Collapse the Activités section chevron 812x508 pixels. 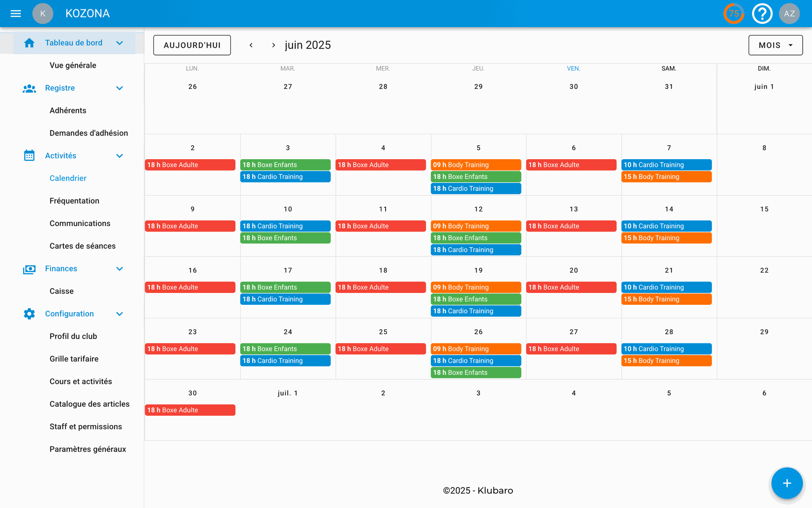[120, 156]
